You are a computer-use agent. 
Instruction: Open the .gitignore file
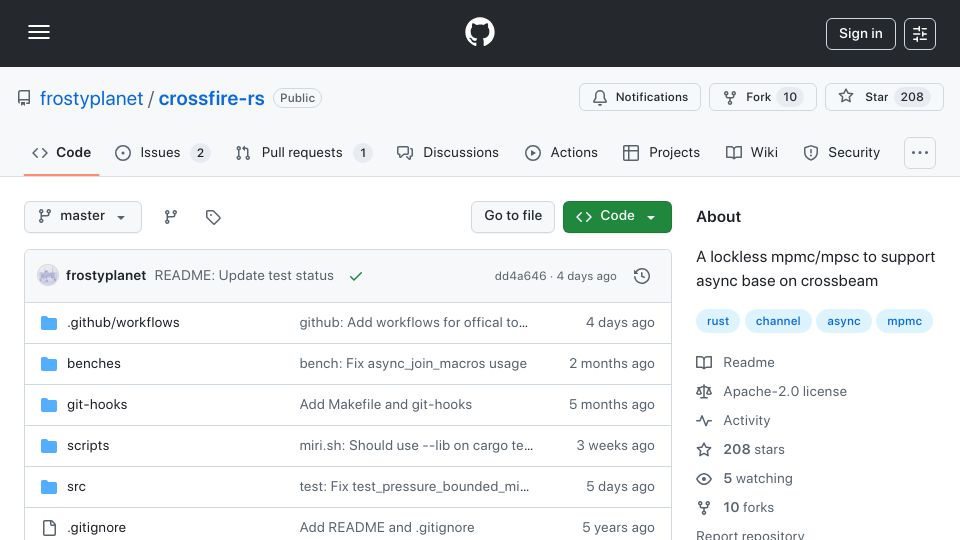point(96,528)
